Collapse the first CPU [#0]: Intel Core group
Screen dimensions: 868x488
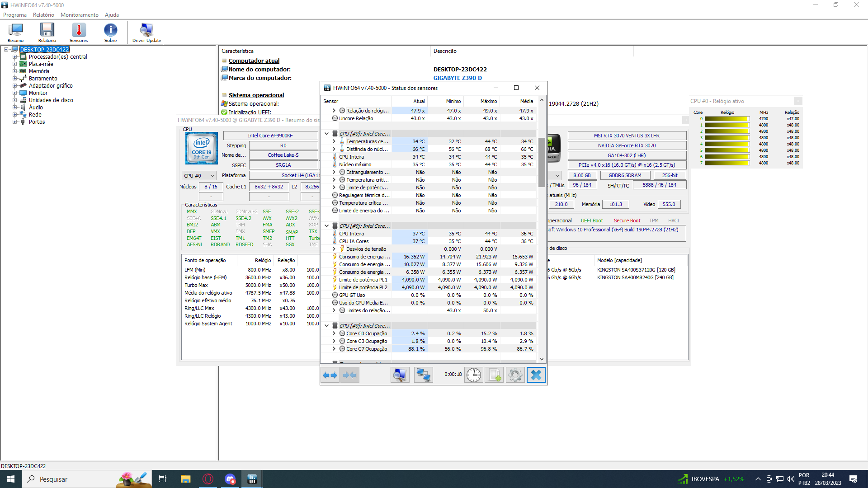[327, 134]
